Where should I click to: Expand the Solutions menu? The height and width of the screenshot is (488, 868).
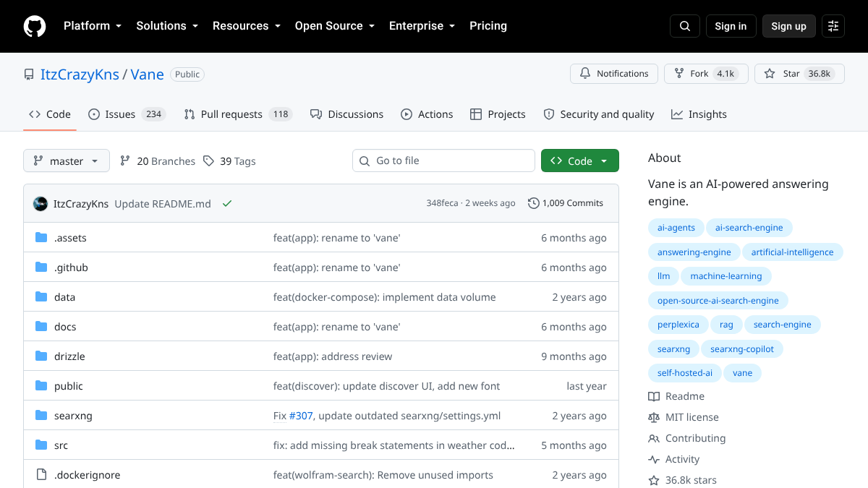pos(167,26)
